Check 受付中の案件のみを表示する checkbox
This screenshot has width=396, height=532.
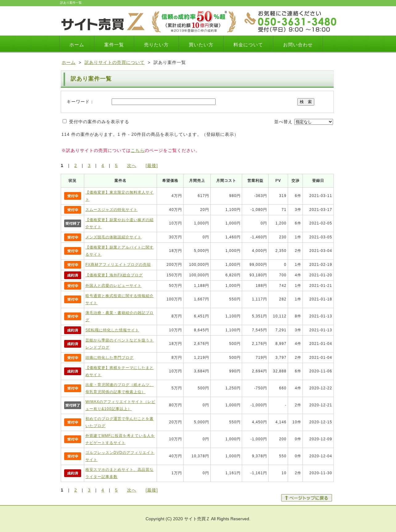[65, 121]
